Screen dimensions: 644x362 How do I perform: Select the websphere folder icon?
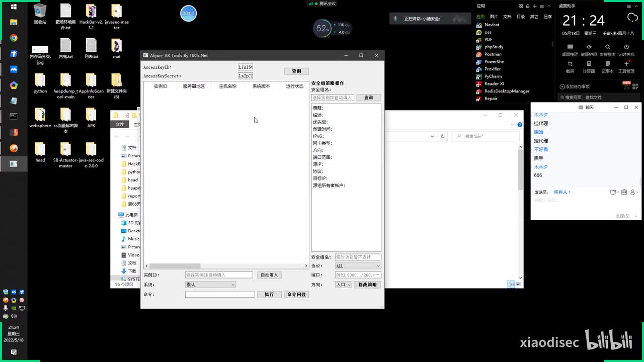pyautogui.click(x=40, y=118)
